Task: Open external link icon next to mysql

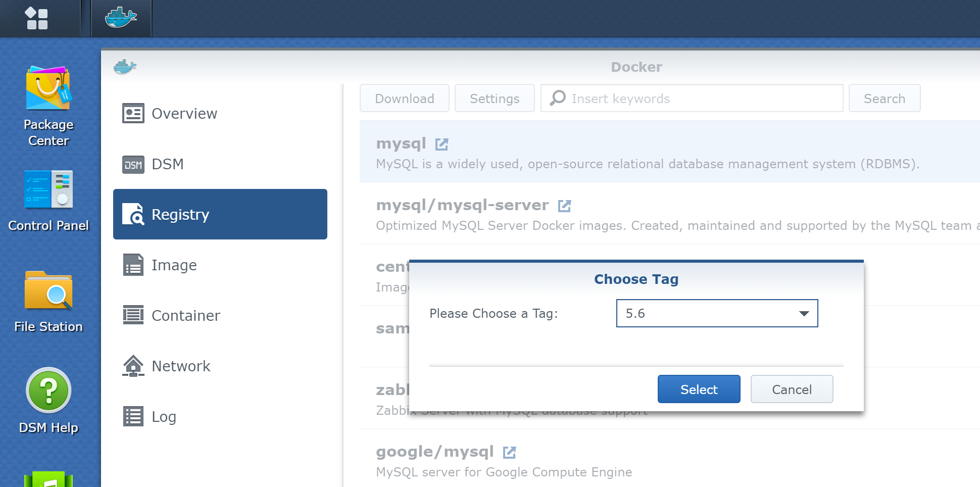Action: (442, 144)
